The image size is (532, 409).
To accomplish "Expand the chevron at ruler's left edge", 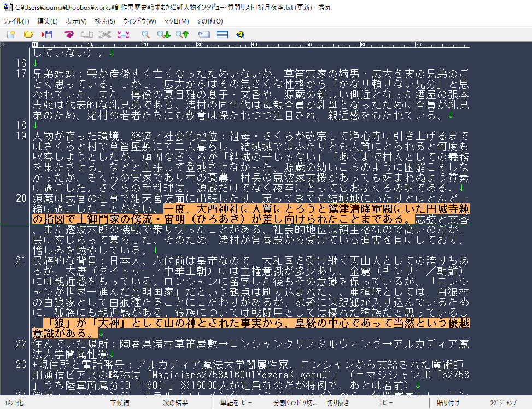I will (4, 44).
